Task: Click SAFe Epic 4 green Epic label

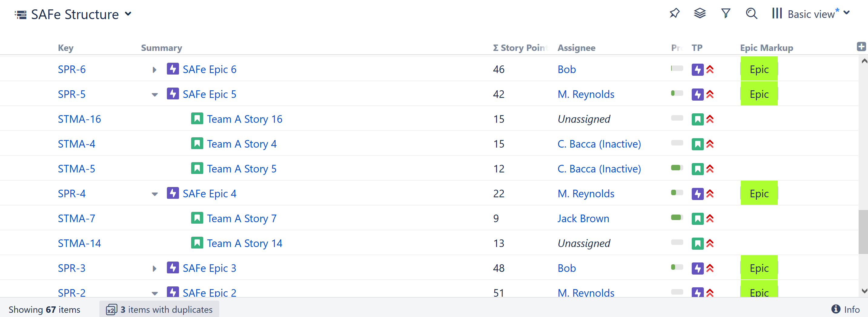Action: click(x=759, y=194)
